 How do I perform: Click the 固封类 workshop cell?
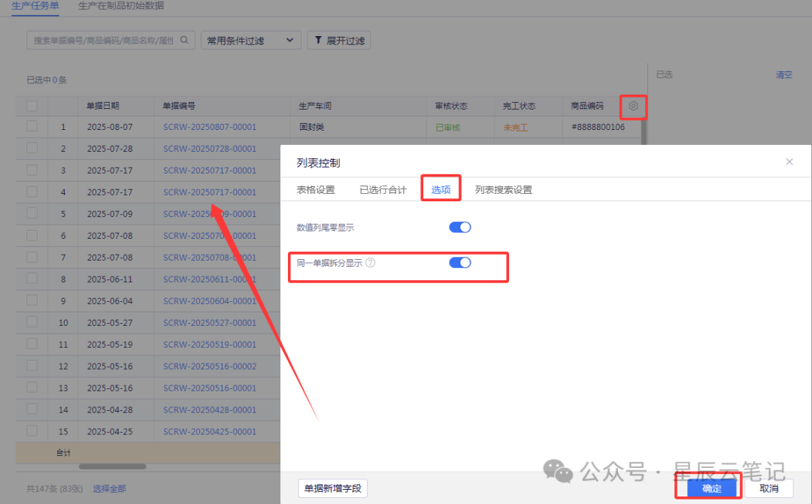coord(312,127)
